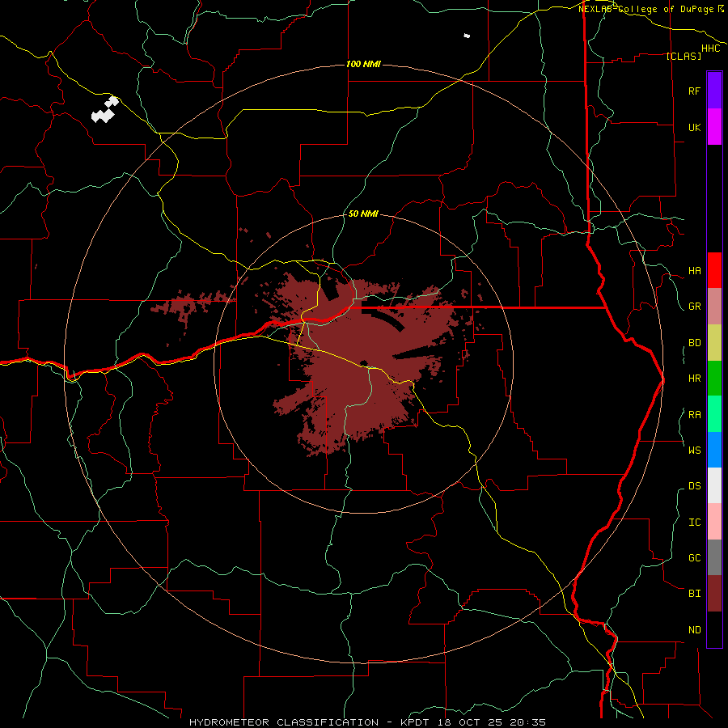The height and width of the screenshot is (728, 728).
Task: Click the RA legend label
Action: click(694, 414)
